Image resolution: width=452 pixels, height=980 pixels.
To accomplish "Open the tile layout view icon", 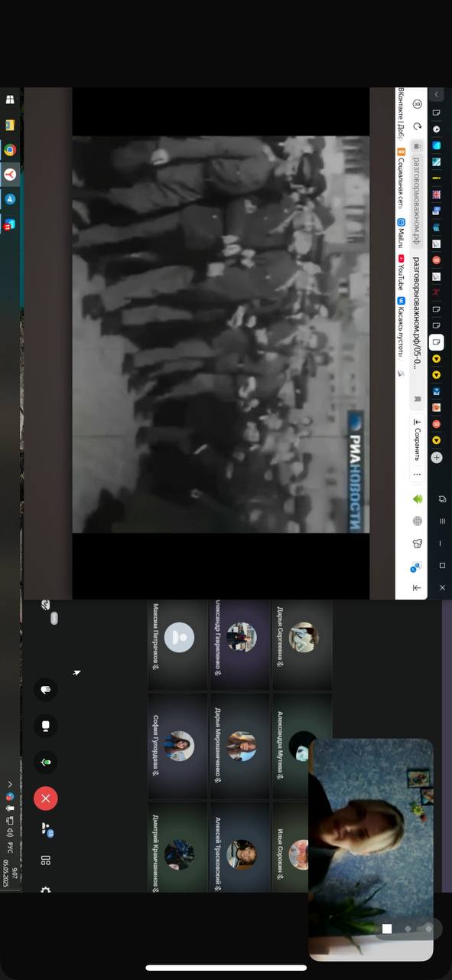I will click(x=45, y=861).
